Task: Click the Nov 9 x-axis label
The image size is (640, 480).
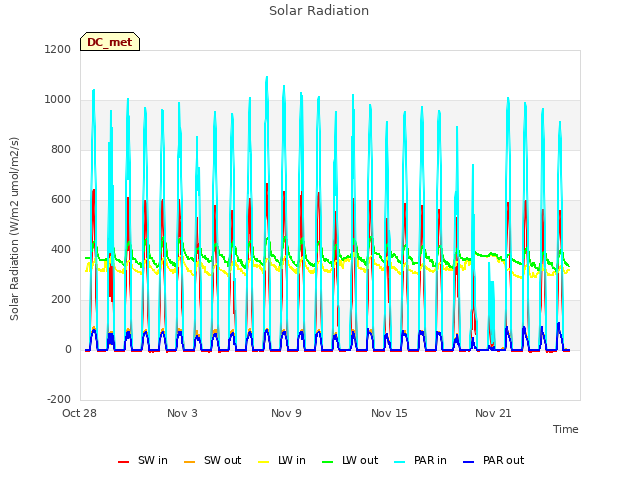Action: 286,413
